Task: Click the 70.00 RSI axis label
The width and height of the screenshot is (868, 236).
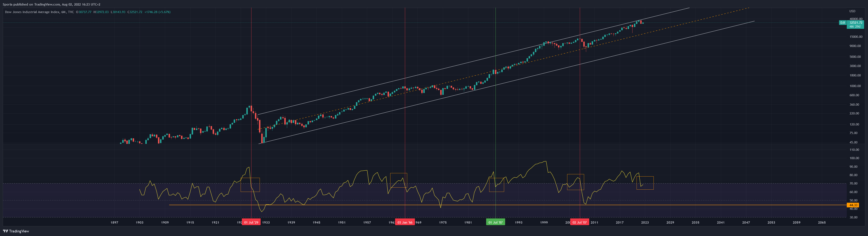Action: coord(854,183)
